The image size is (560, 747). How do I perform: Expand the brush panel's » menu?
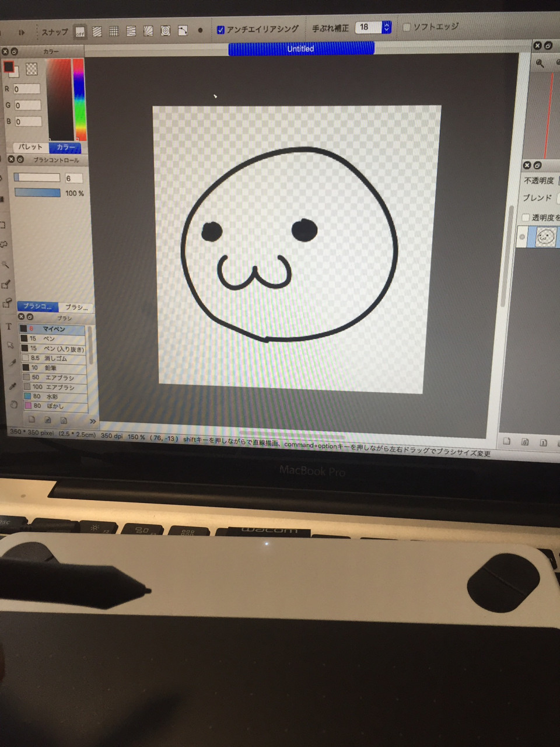click(x=92, y=421)
